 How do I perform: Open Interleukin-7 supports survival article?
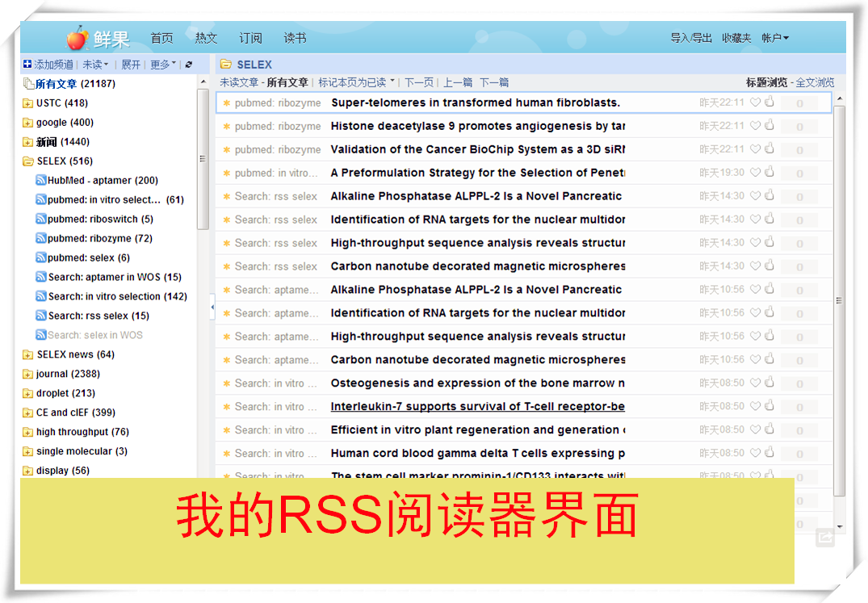[478, 407]
